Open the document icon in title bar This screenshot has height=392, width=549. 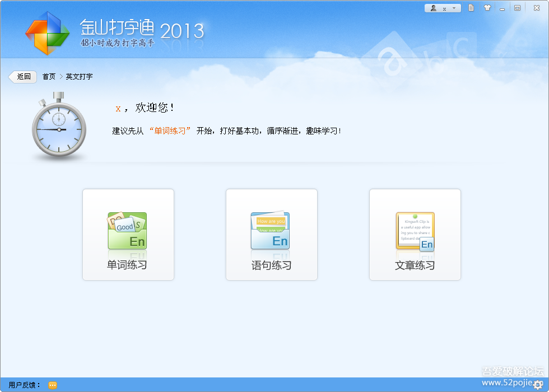pyautogui.click(x=471, y=8)
